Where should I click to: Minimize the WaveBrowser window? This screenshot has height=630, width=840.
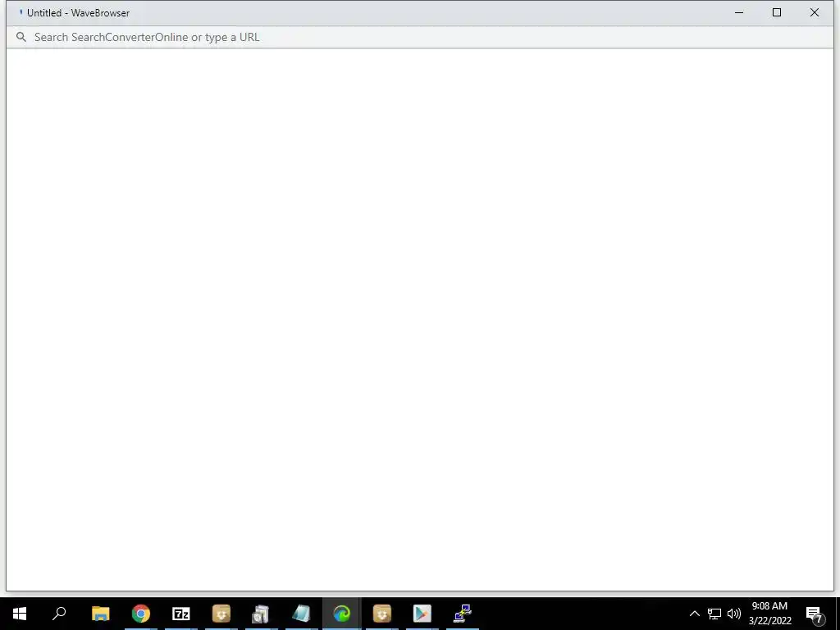point(739,12)
